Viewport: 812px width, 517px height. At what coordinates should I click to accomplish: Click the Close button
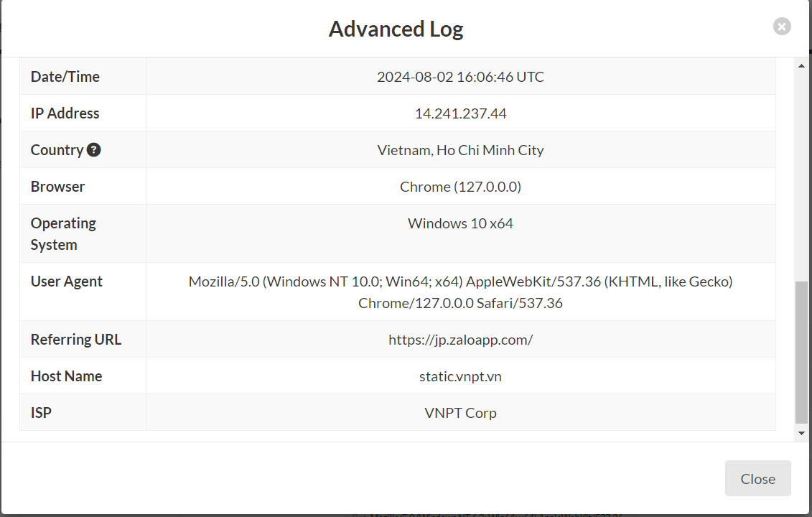[757, 478]
